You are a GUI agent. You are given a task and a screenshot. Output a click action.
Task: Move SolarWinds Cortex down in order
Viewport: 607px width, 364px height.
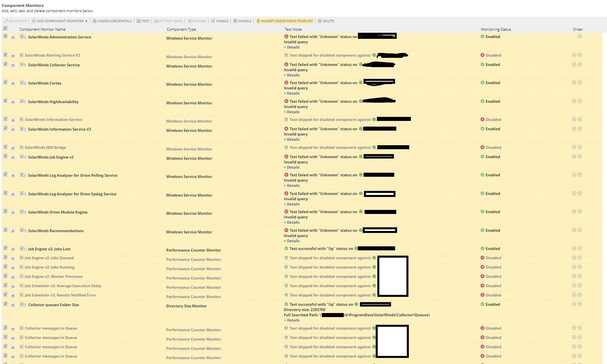click(580, 83)
